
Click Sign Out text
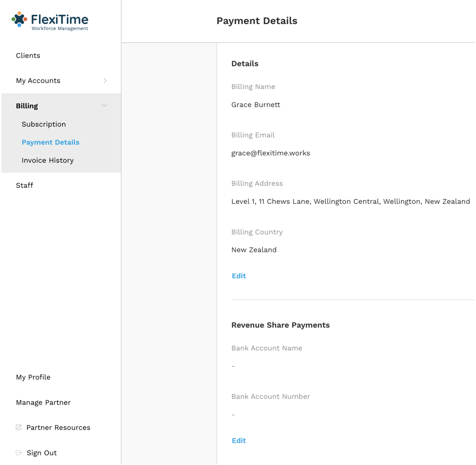pos(42,453)
